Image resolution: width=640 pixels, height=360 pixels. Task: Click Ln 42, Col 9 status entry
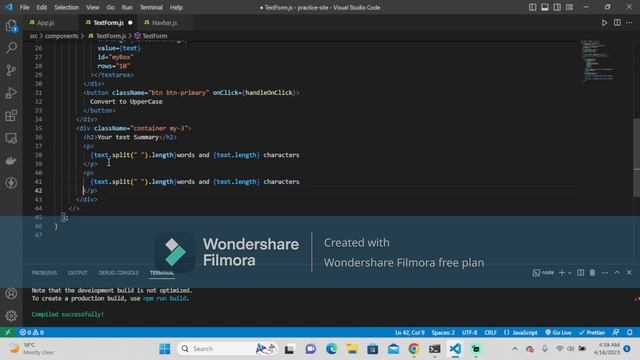coord(410,332)
